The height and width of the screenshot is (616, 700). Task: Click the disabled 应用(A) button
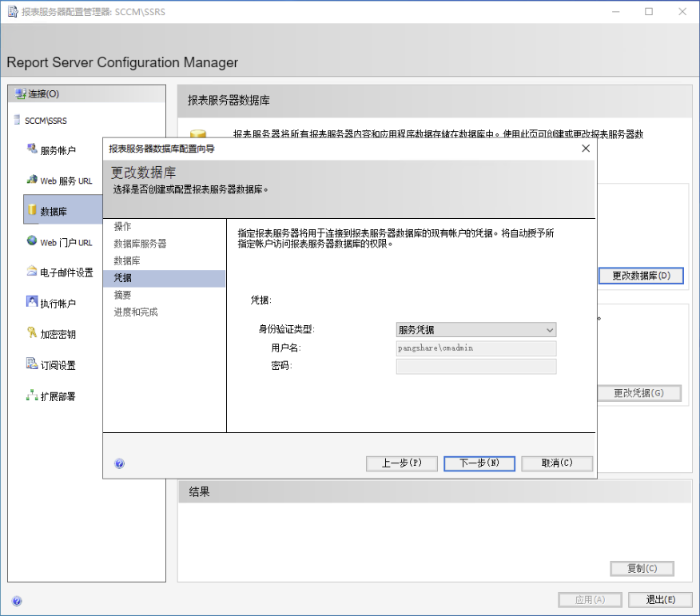(x=590, y=599)
